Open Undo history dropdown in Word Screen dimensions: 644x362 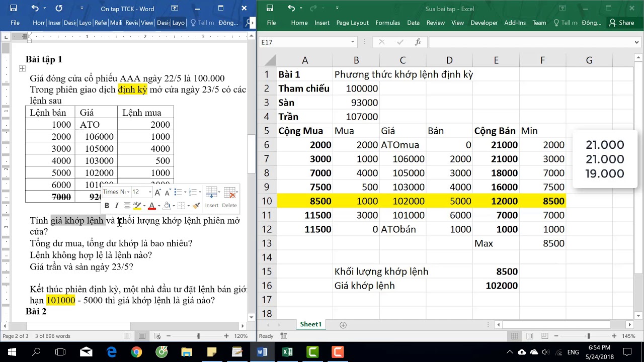(44, 8)
